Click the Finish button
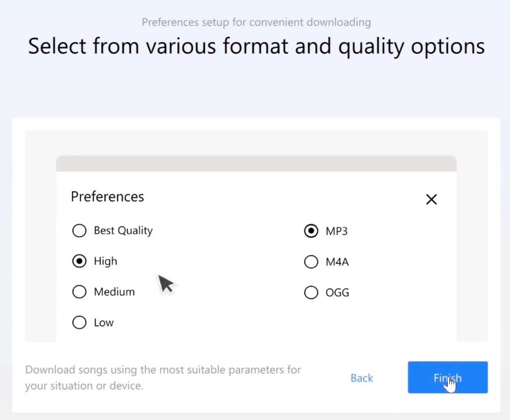Screen dimensions: 510x420 coord(448,377)
